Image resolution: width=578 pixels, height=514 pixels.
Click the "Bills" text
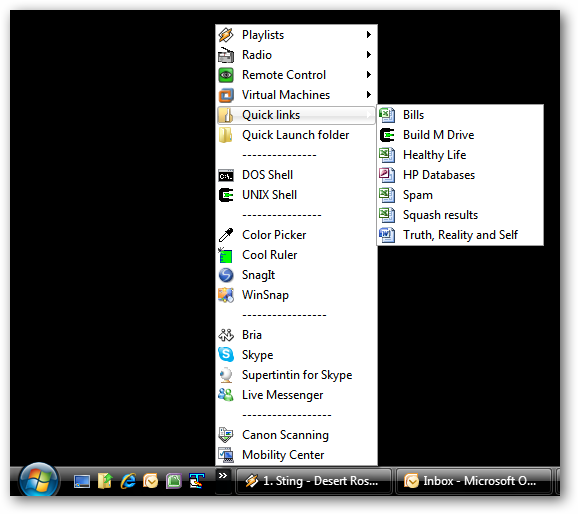[x=414, y=115]
